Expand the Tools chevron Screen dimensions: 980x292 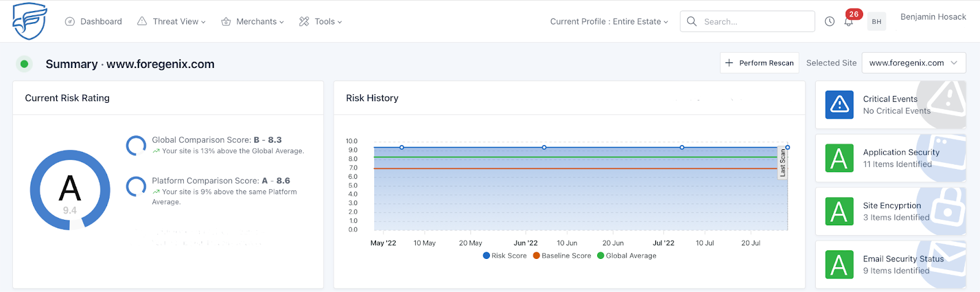coord(340,22)
